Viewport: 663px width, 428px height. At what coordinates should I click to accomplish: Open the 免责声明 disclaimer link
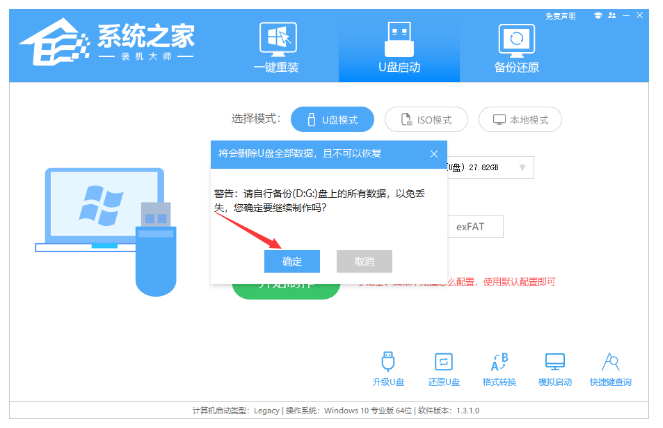click(x=560, y=17)
